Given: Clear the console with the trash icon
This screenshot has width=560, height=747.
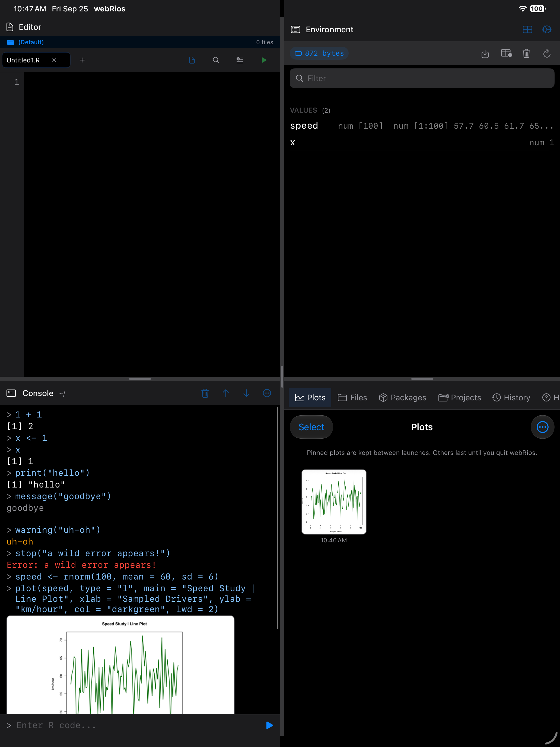Looking at the screenshot, I should 205,393.
